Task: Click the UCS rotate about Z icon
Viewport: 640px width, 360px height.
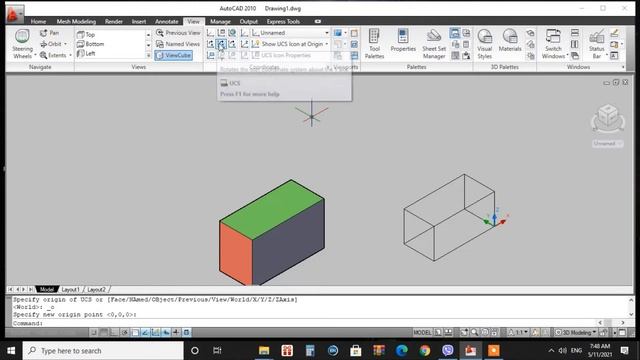Action: click(x=232, y=44)
